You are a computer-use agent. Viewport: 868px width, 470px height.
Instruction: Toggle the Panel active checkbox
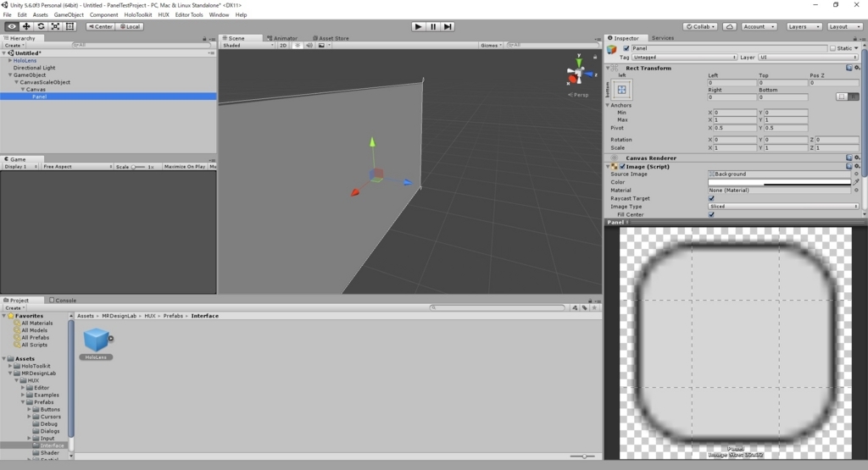(x=626, y=48)
